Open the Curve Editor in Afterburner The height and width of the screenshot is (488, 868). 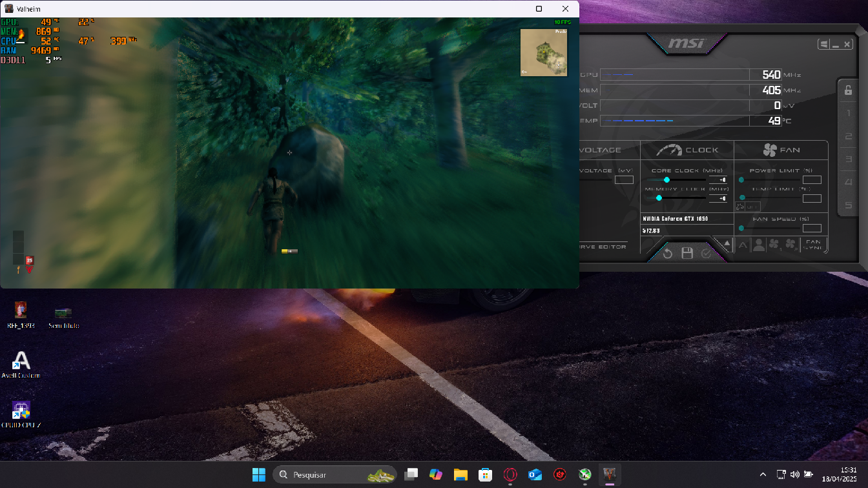click(x=603, y=247)
